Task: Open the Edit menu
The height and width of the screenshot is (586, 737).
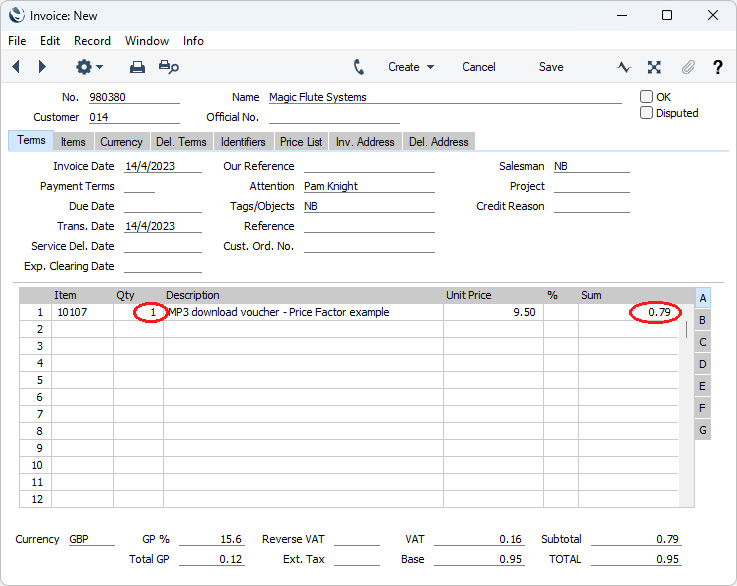Action: (x=50, y=41)
